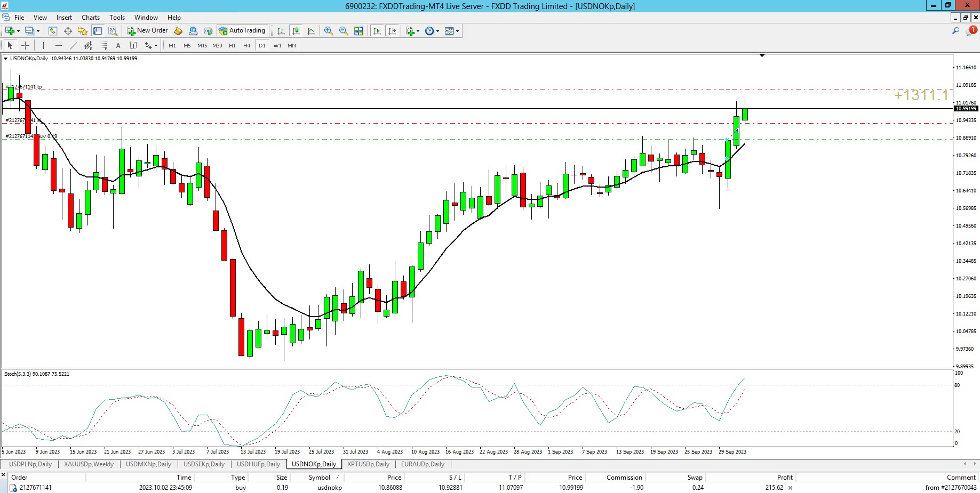This screenshot has height=493, width=980.
Task: Select the equidistant channel tool
Action: [x=89, y=45]
